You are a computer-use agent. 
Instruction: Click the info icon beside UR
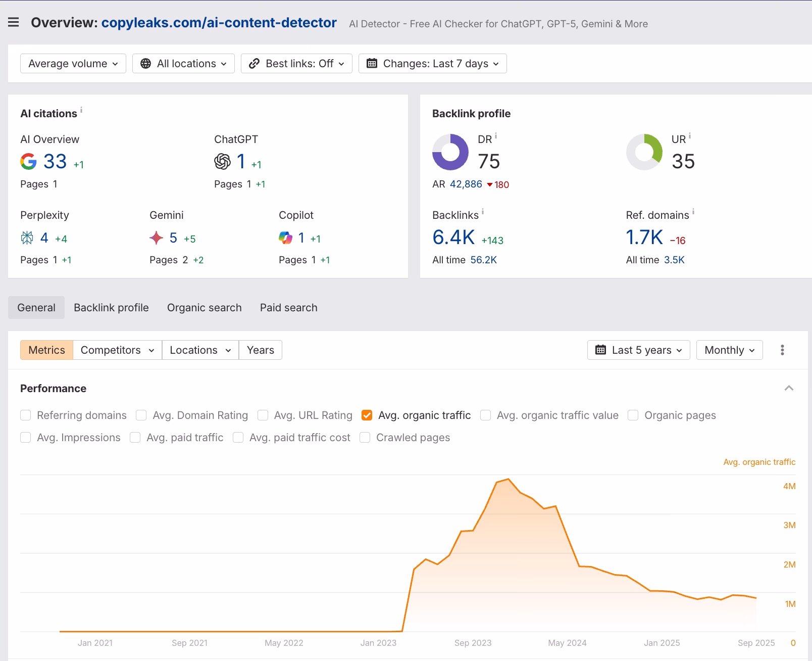[x=690, y=136]
